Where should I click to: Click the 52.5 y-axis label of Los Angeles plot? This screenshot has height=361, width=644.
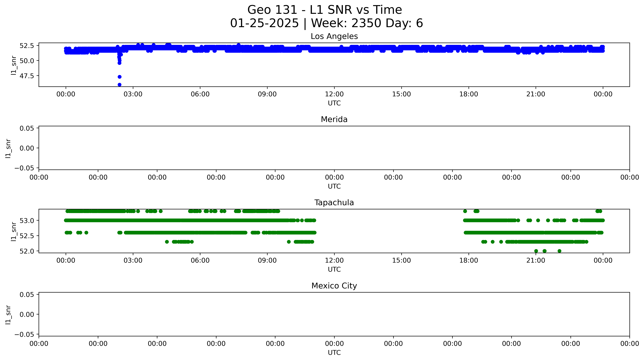27,46
